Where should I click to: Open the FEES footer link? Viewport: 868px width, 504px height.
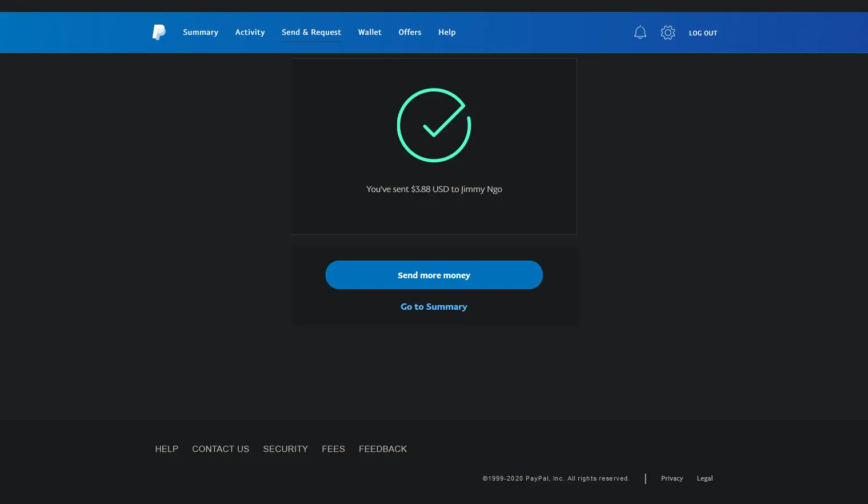click(333, 449)
